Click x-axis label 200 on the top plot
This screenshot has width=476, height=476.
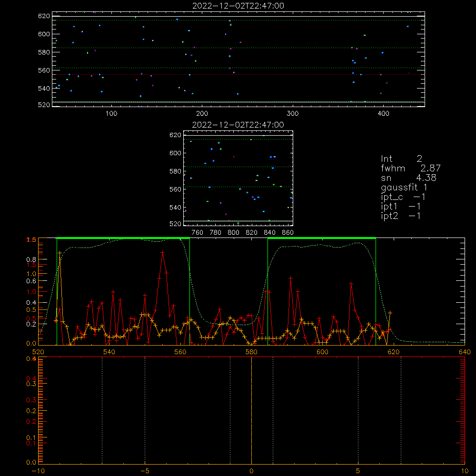tap(202, 114)
